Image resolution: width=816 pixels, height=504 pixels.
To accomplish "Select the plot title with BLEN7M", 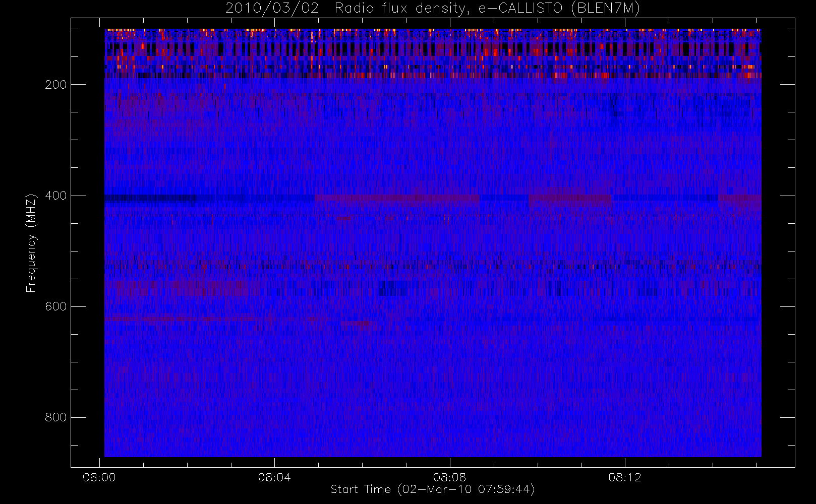I will click(433, 9).
